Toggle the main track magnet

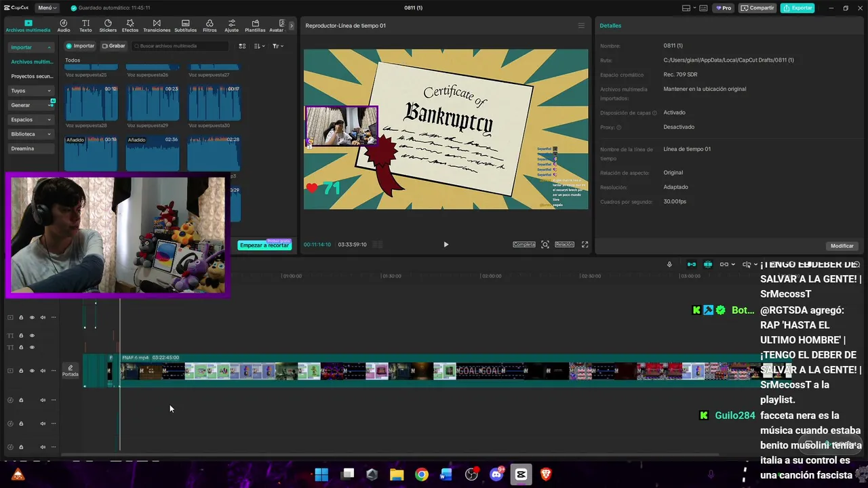[692, 264]
